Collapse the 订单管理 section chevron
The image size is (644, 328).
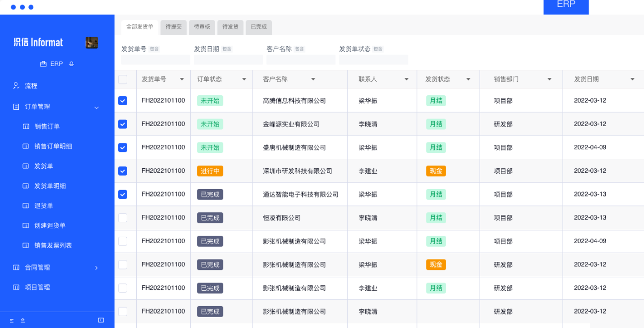97,107
